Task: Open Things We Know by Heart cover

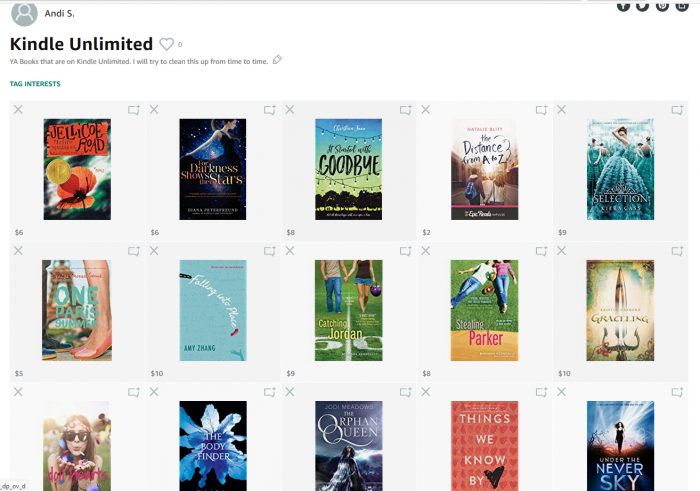Action: (484, 445)
